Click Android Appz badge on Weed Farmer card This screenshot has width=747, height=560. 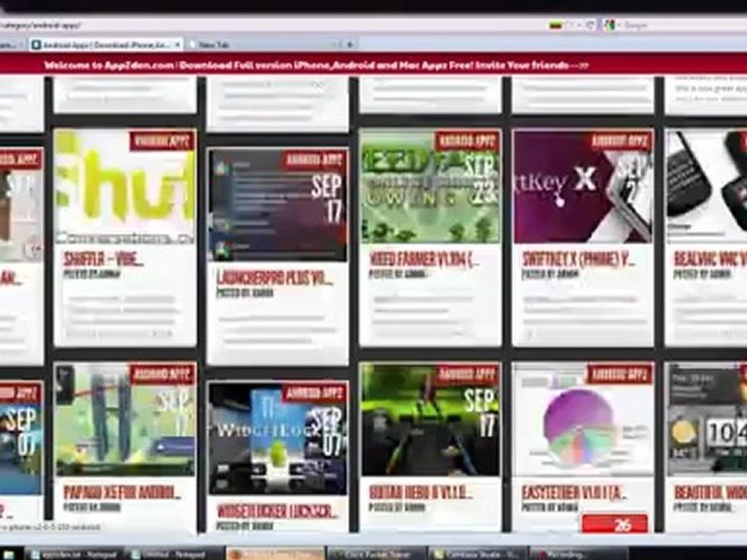coord(468,141)
